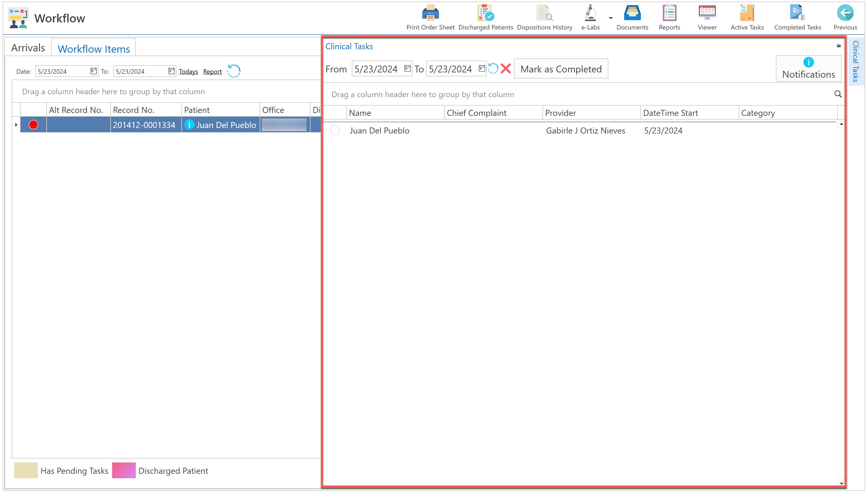Image resolution: width=868 pixels, height=493 pixels.
Task: Open the Documents icon
Action: click(x=632, y=13)
